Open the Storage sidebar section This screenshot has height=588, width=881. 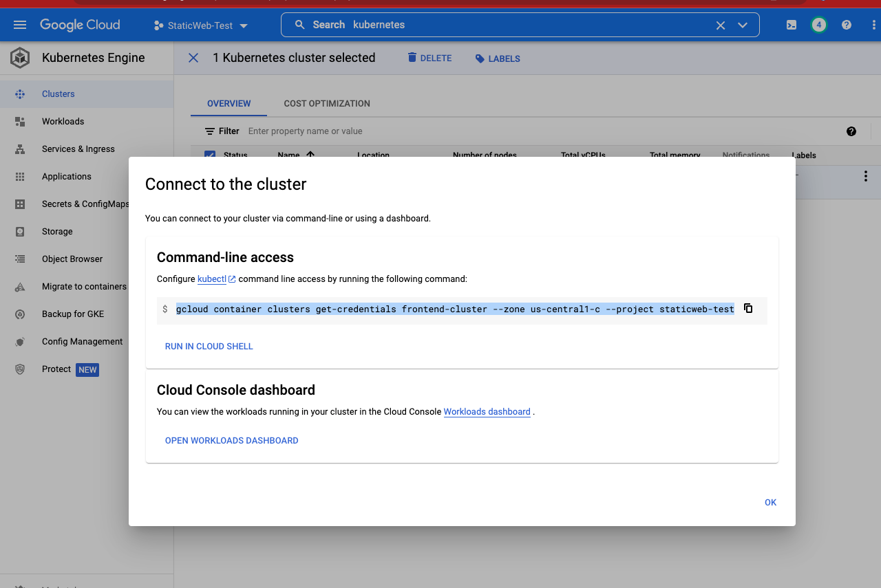58,231
